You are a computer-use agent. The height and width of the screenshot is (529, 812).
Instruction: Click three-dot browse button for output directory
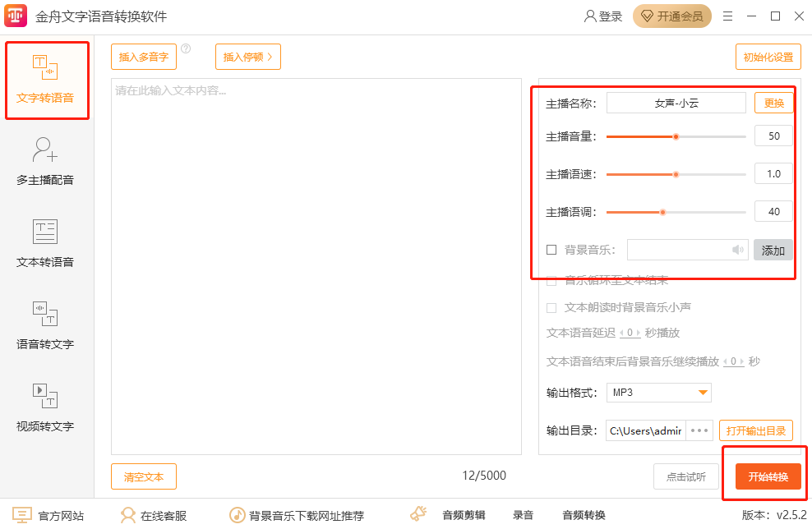[x=699, y=430]
